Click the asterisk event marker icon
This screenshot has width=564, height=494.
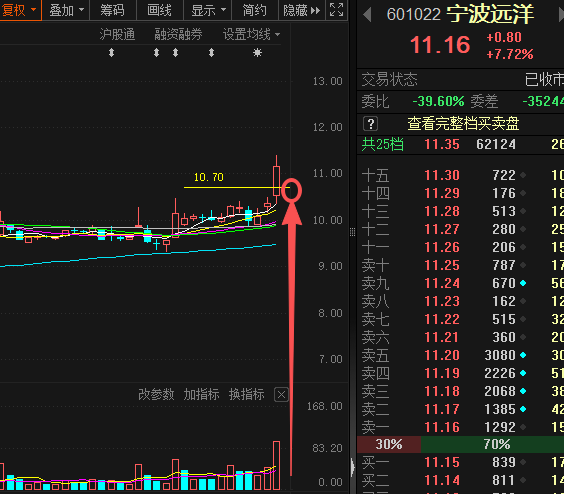pos(257,53)
